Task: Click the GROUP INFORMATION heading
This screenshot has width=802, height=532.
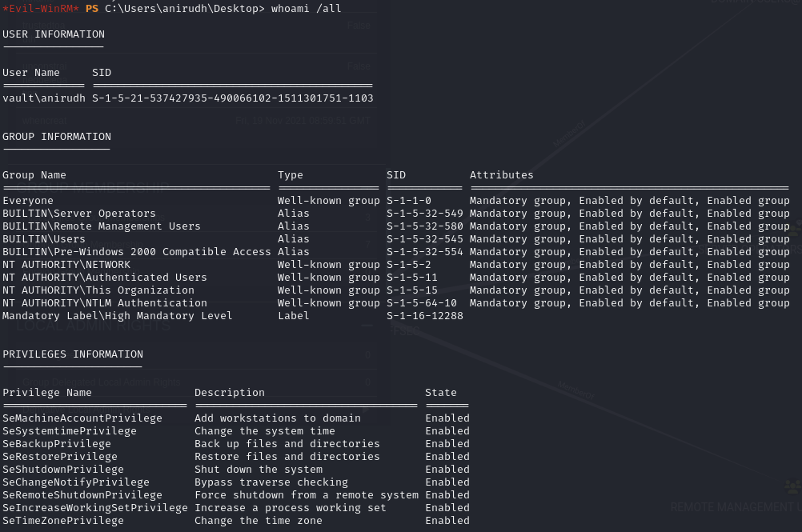Action: pos(57,137)
